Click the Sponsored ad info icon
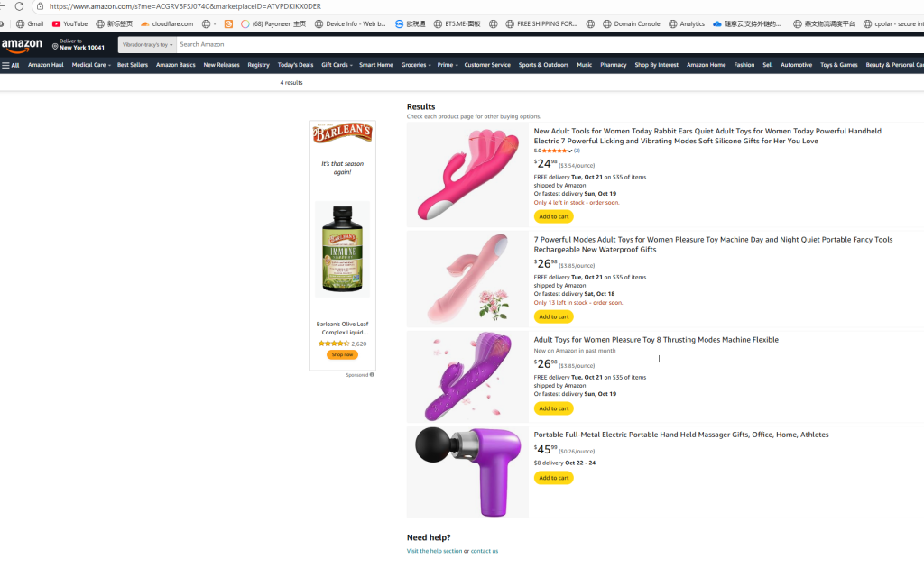 click(372, 374)
